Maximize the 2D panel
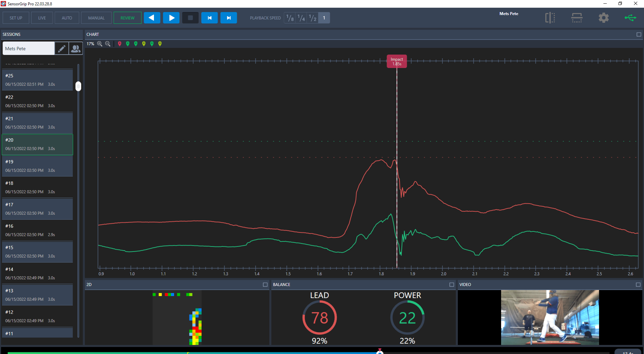The height and width of the screenshot is (354, 644). click(x=265, y=285)
